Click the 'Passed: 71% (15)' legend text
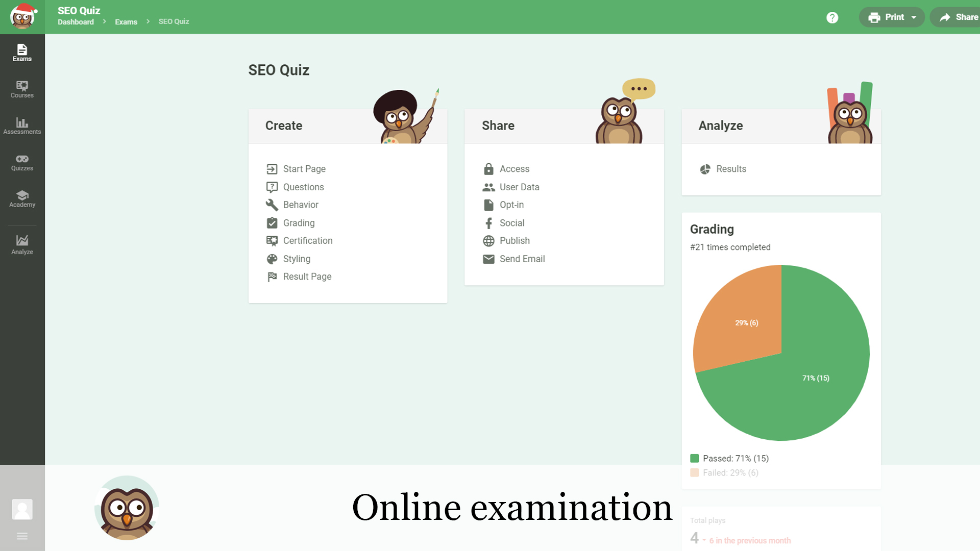Viewport: 980px width, 551px height. click(736, 459)
